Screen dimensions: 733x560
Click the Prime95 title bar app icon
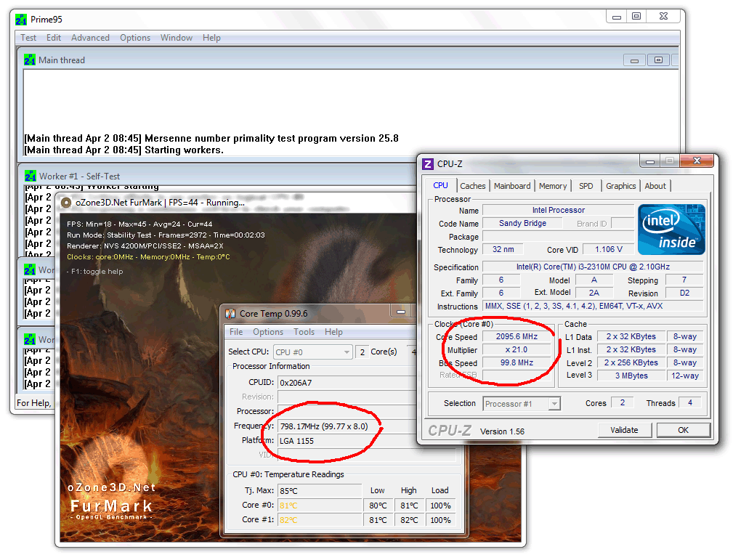click(22, 20)
